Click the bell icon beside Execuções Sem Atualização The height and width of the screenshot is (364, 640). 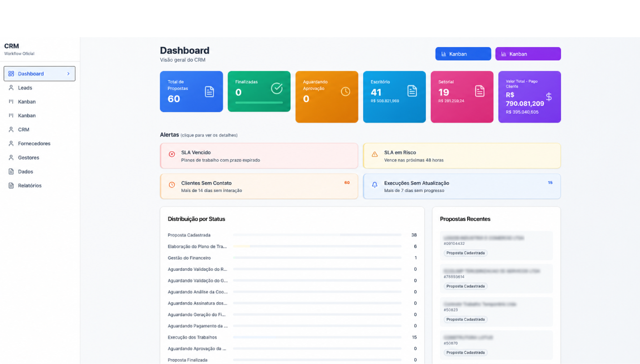(375, 184)
